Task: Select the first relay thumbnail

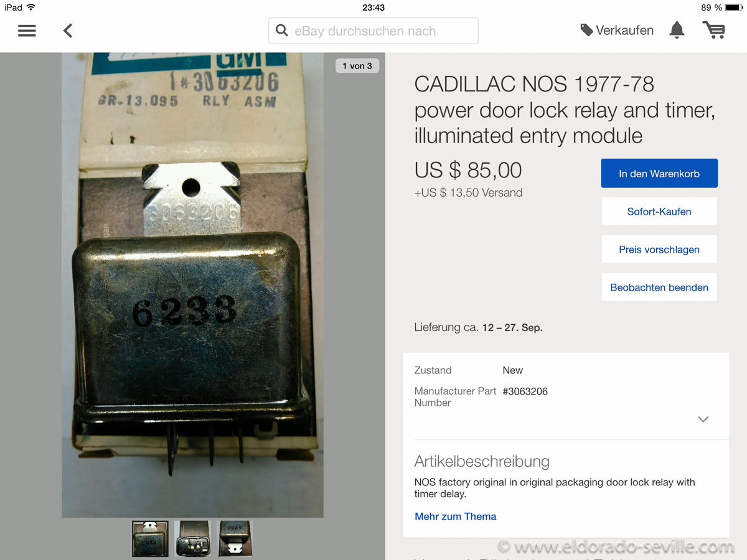Action: (x=150, y=539)
